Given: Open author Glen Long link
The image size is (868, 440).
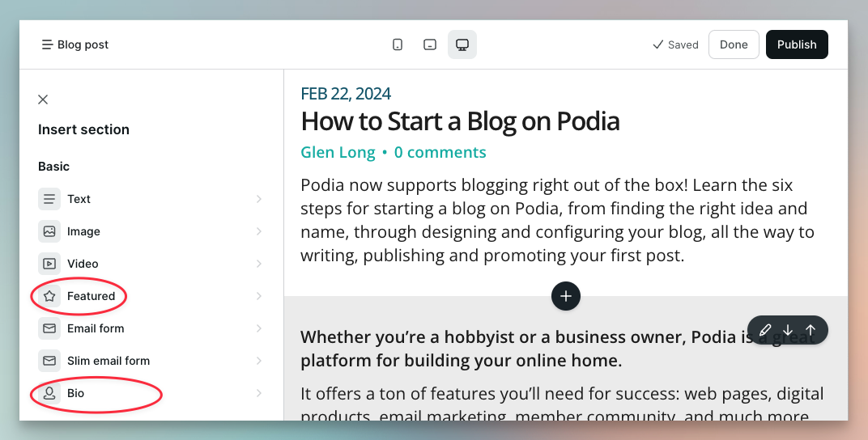Looking at the screenshot, I should tap(338, 152).
